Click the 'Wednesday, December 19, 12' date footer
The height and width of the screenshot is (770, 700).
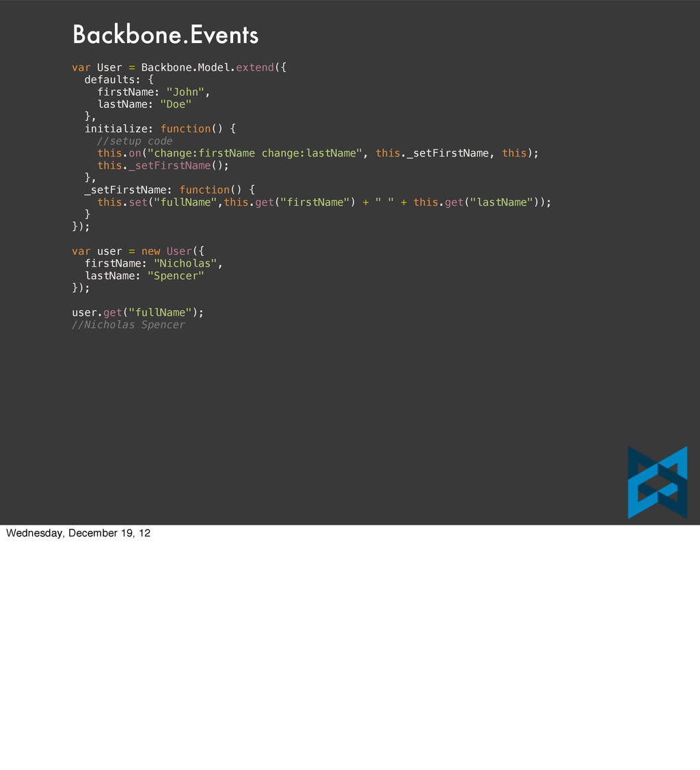(x=78, y=534)
